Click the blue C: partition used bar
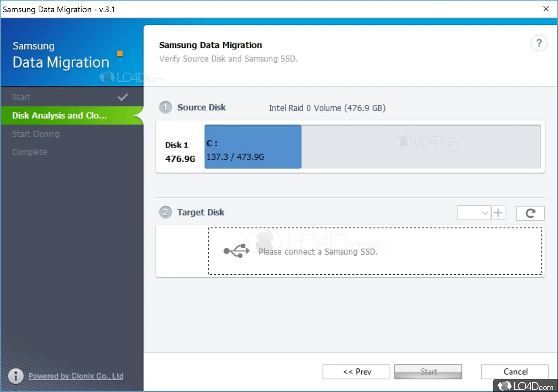The image size is (558, 392). (253, 147)
